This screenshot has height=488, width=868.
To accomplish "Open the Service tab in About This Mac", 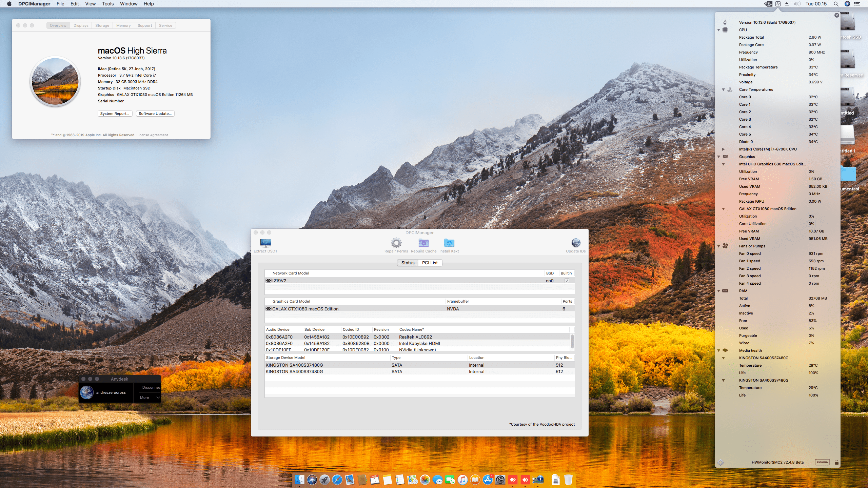I will [165, 25].
